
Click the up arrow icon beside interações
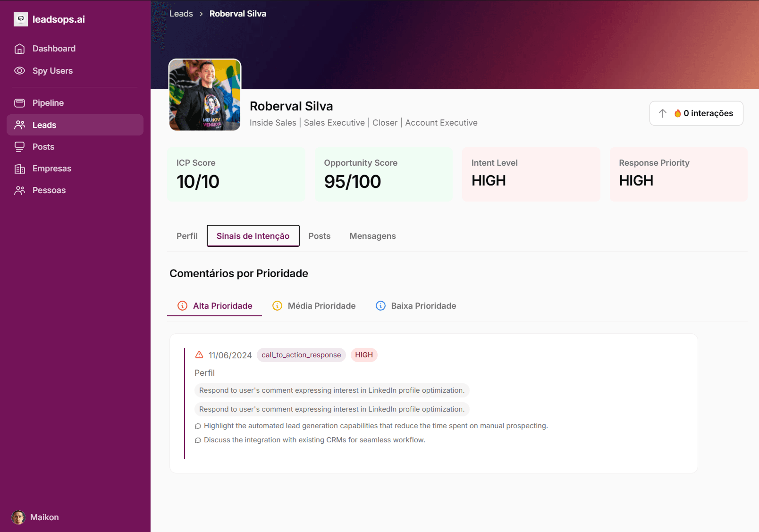point(663,113)
